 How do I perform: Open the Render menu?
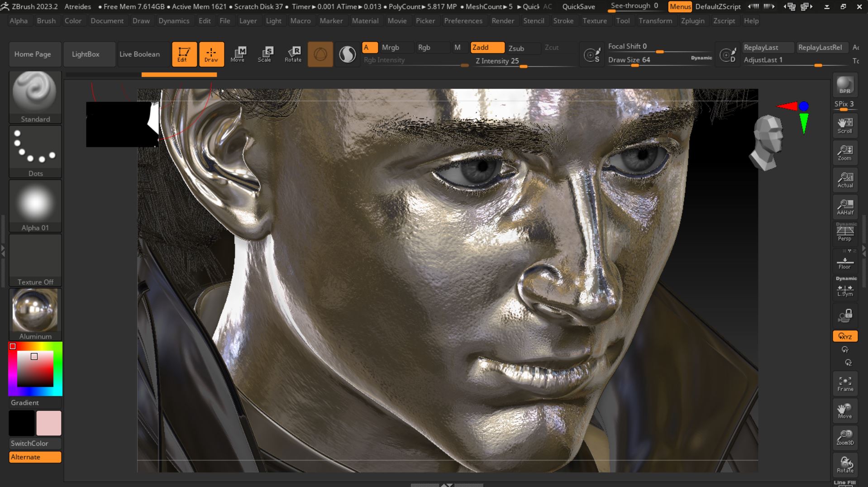503,21
